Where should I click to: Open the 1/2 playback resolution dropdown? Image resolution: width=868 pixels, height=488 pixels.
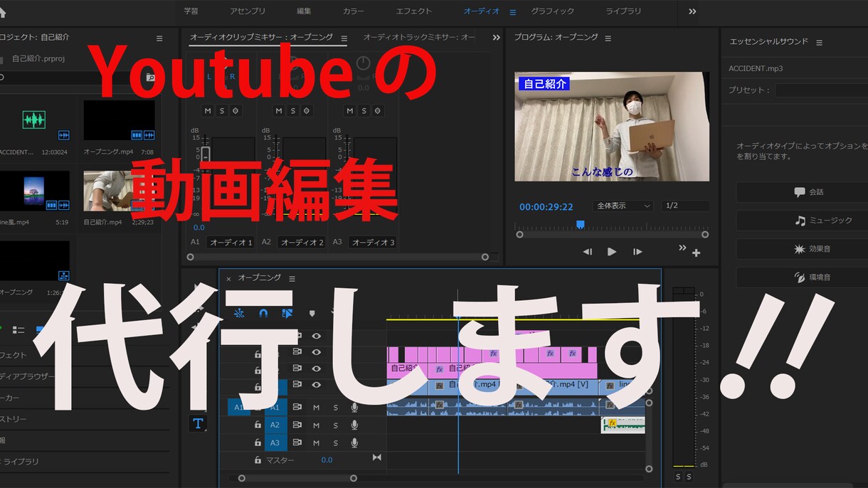tap(684, 206)
